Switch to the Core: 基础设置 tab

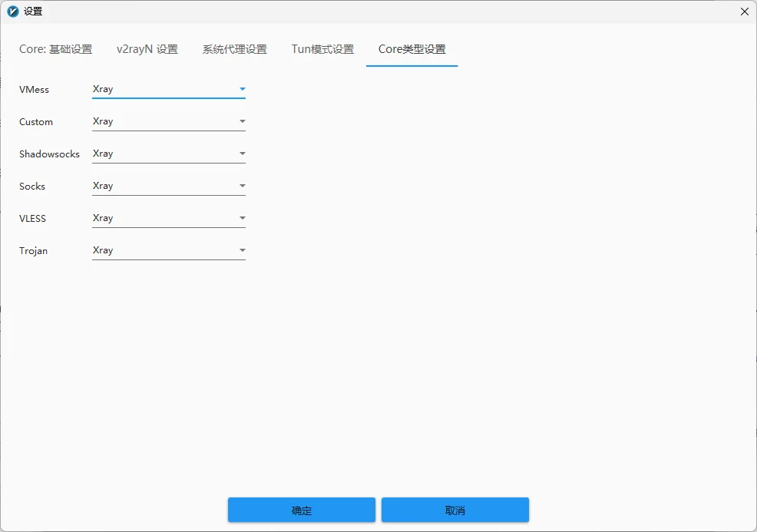[55, 48]
